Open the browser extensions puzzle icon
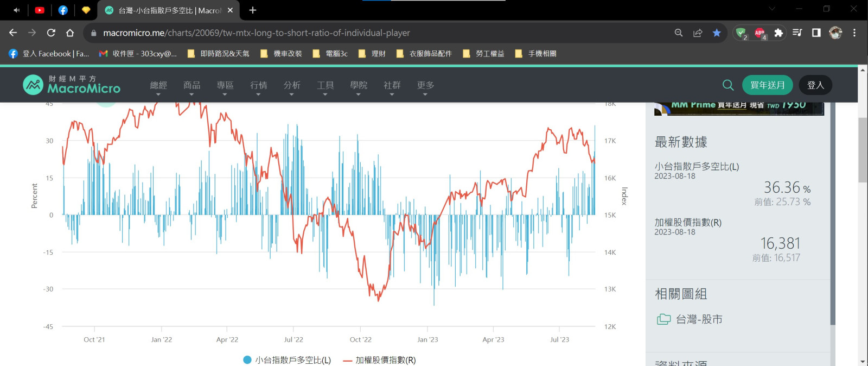The height and width of the screenshot is (366, 868). [x=778, y=33]
